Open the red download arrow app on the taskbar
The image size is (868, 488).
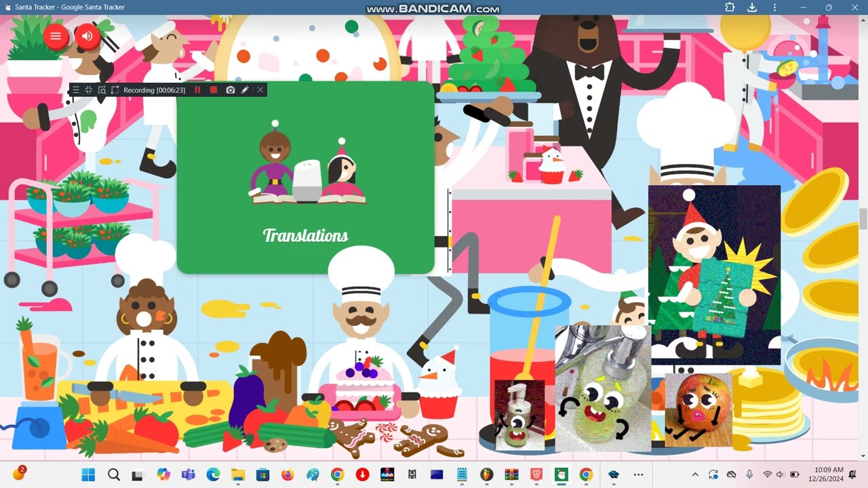(362, 474)
